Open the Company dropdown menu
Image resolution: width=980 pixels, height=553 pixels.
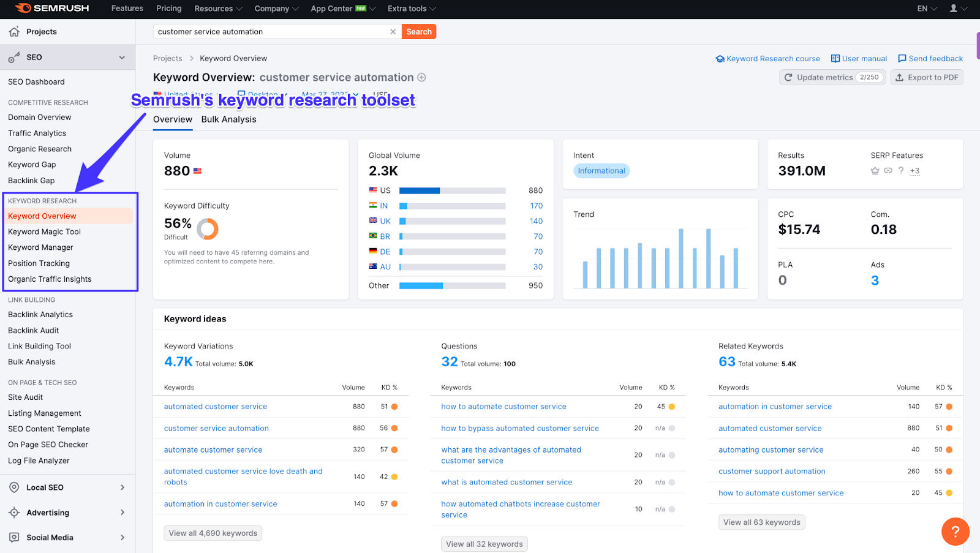(x=276, y=9)
